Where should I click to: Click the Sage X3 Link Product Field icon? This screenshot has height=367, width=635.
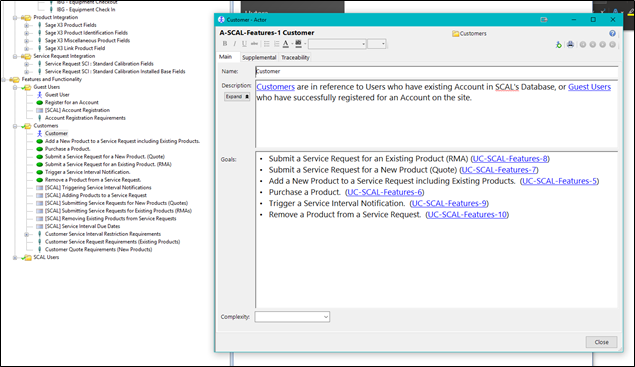(40, 48)
